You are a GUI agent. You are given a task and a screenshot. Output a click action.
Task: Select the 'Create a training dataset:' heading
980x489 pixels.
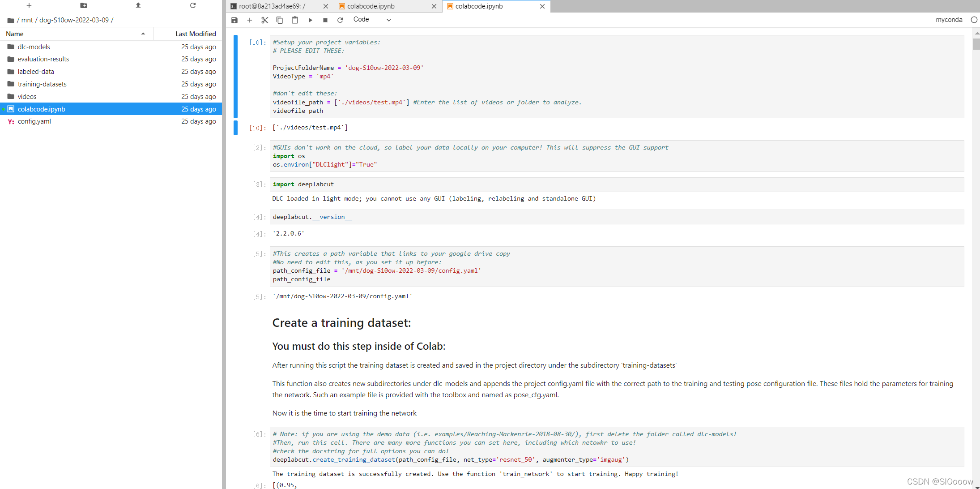341,323
